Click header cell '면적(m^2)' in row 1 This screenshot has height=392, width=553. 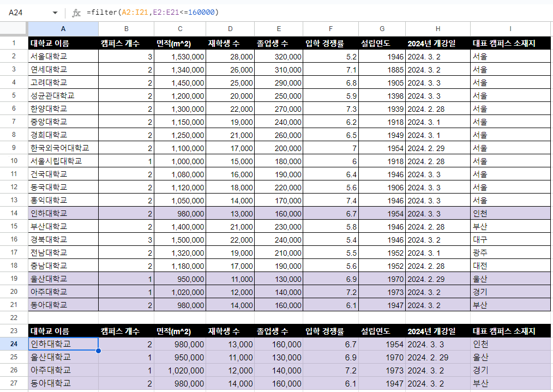point(180,44)
